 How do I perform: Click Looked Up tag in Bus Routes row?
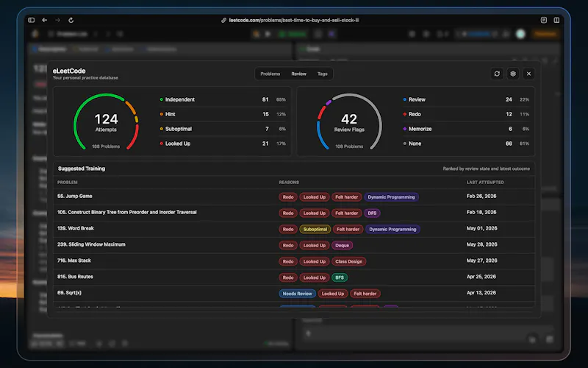click(x=315, y=278)
